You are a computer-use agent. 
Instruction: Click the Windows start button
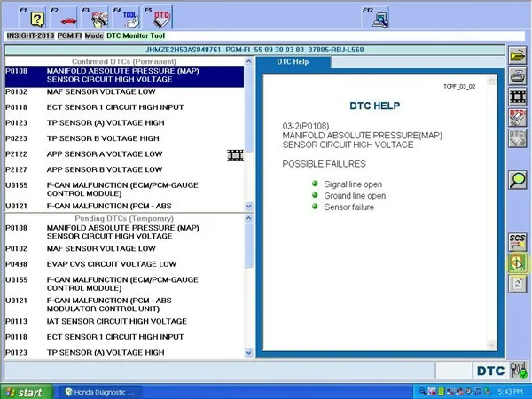pos(27,392)
